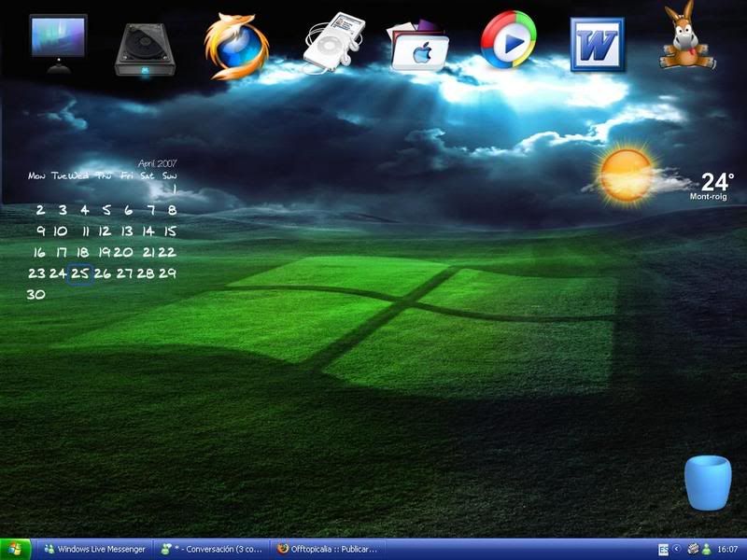
Task: Open the monitor My Computer dock icon
Action: pyautogui.click(x=58, y=43)
